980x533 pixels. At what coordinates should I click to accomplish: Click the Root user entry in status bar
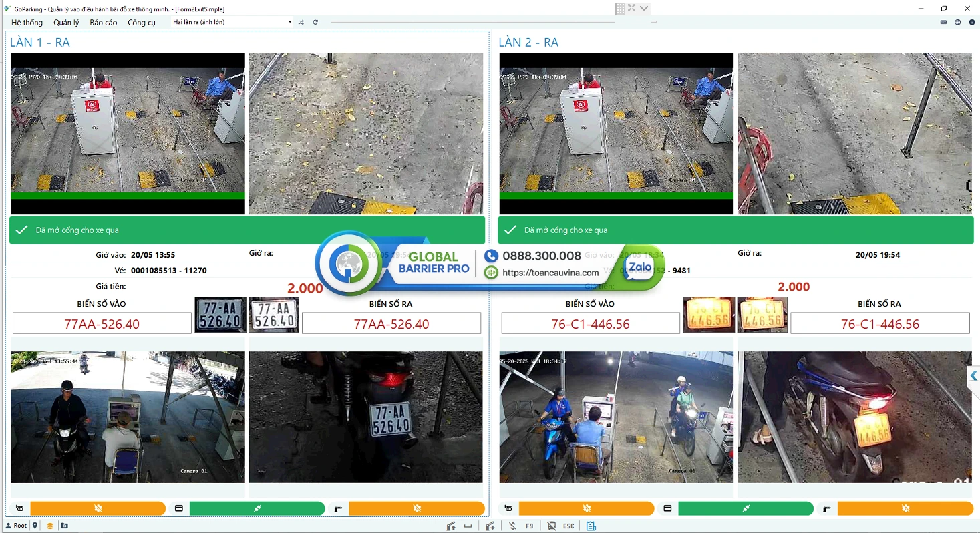point(17,526)
